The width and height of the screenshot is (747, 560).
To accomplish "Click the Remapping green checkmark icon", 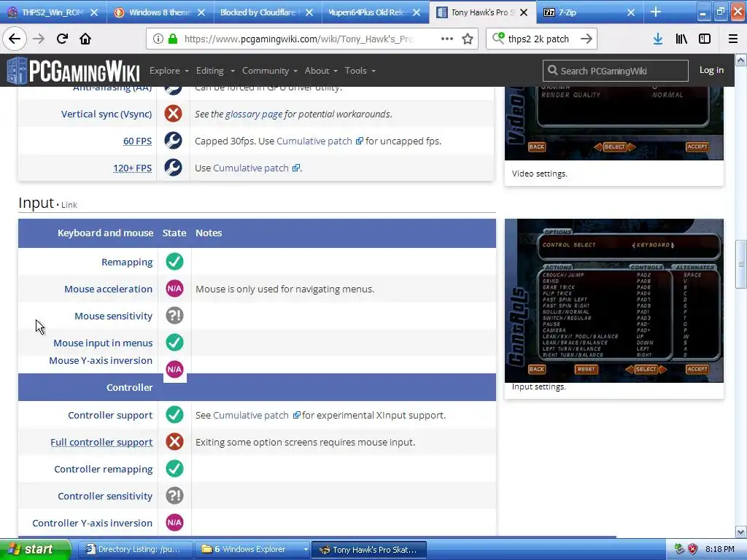I will (174, 262).
